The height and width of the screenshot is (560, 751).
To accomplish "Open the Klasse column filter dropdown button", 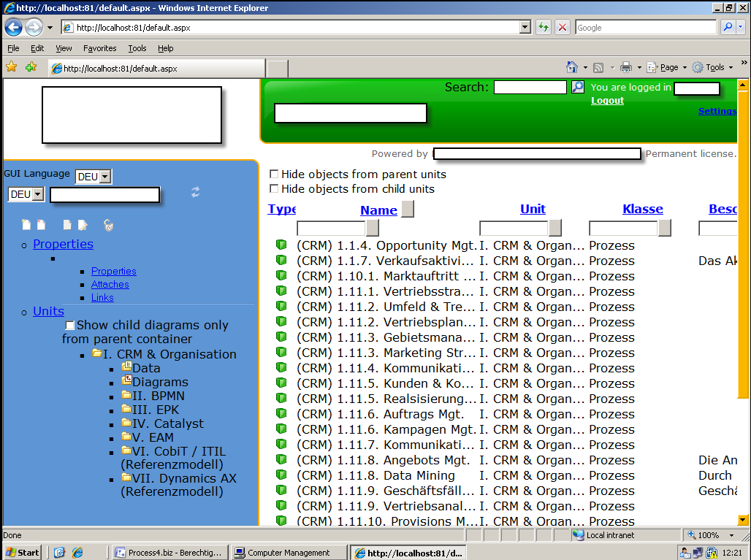I will click(664, 229).
